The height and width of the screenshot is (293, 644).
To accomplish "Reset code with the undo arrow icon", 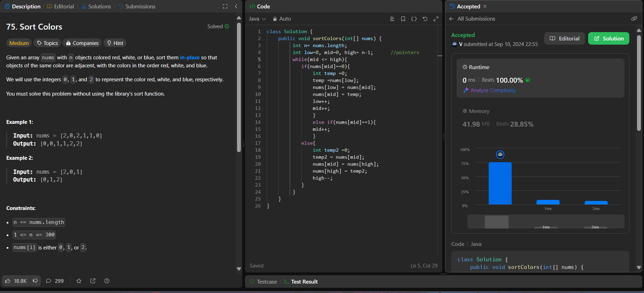I will (425, 19).
